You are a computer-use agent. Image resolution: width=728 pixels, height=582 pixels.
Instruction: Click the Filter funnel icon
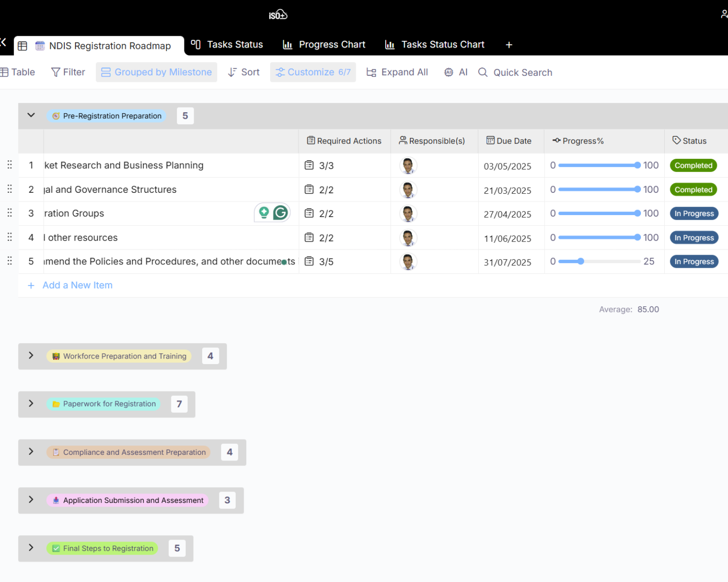(55, 72)
